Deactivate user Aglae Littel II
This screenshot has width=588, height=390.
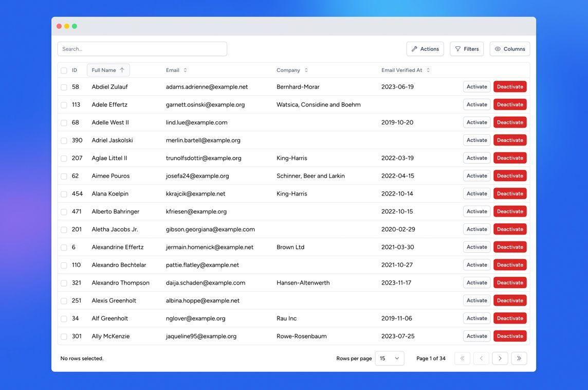point(510,158)
